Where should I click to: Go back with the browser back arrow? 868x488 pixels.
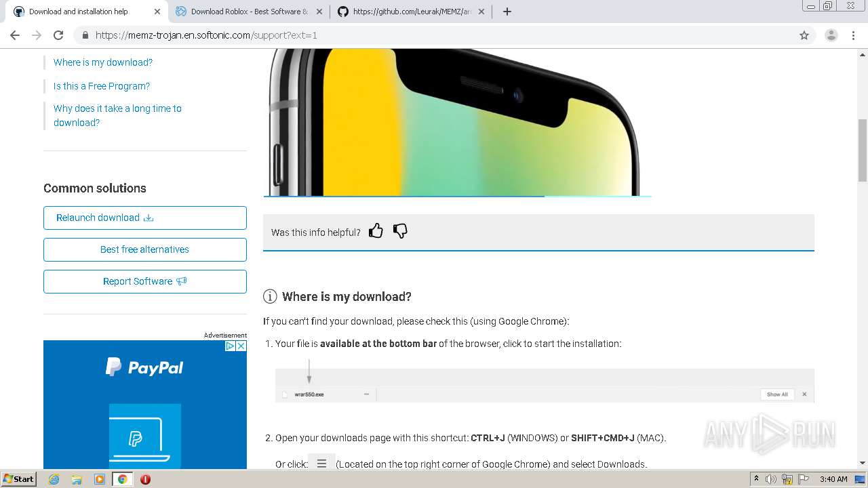(15, 35)
